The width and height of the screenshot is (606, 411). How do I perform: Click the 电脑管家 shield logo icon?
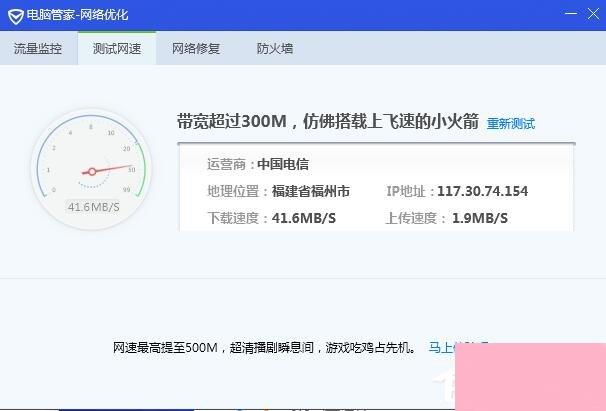click(15, 16)
